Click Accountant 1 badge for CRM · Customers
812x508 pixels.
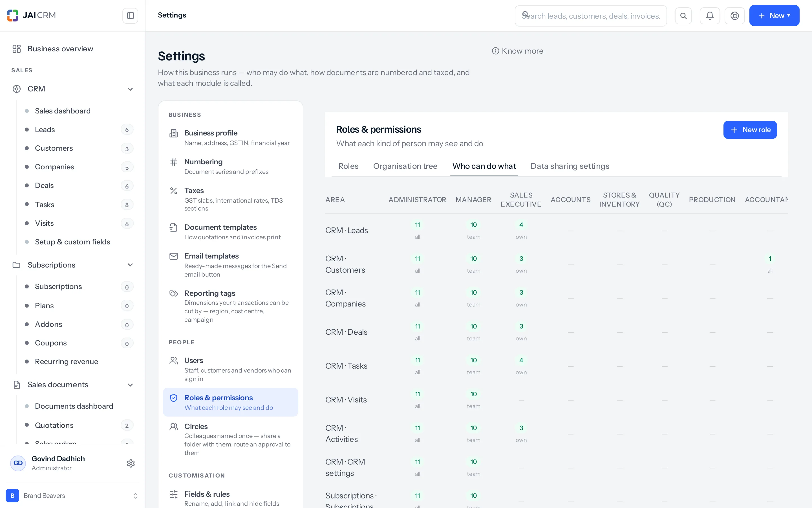pyautogui.click(x=770, y=259)
